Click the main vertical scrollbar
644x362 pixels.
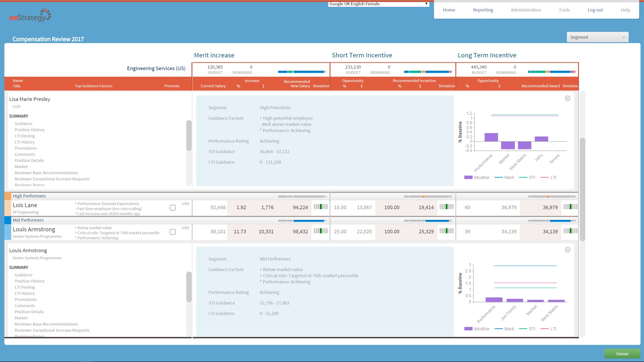pos(583,189)
